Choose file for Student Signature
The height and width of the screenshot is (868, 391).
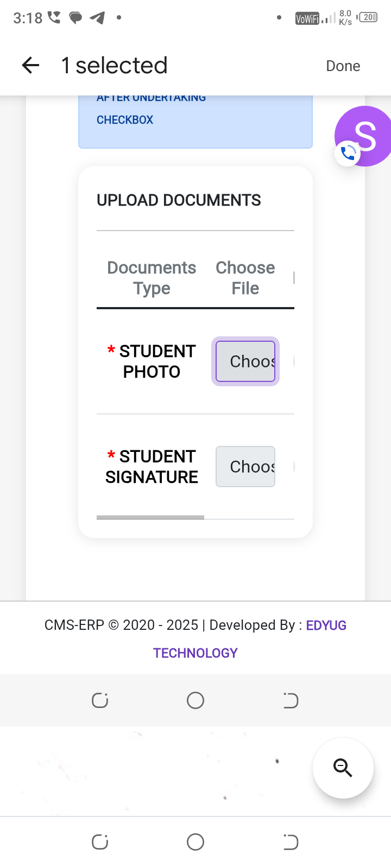(245, 467)
